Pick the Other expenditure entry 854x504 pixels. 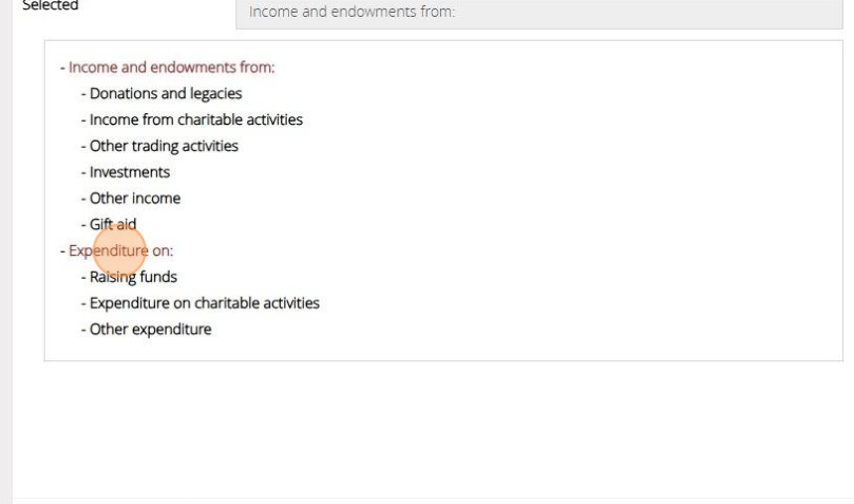click(x=150, y=329)
